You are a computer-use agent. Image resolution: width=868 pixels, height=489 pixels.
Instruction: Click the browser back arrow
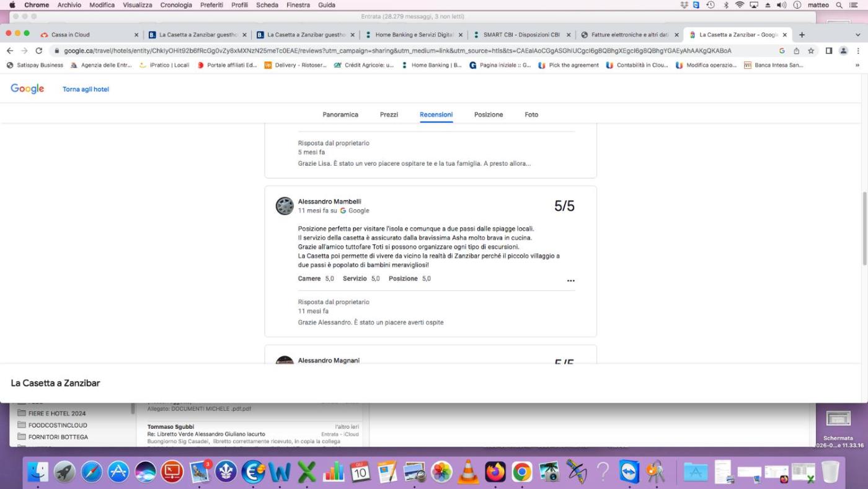coord(9,51)
